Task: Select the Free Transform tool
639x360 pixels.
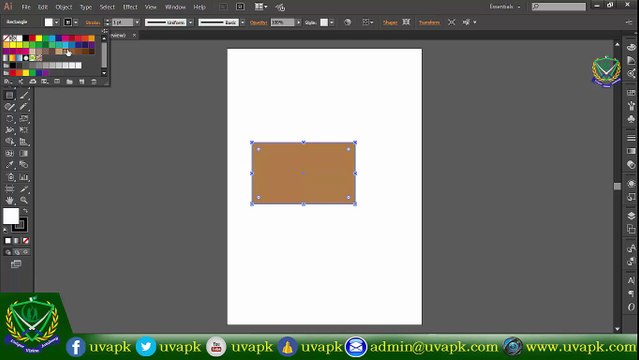Action: click(24, 130)
